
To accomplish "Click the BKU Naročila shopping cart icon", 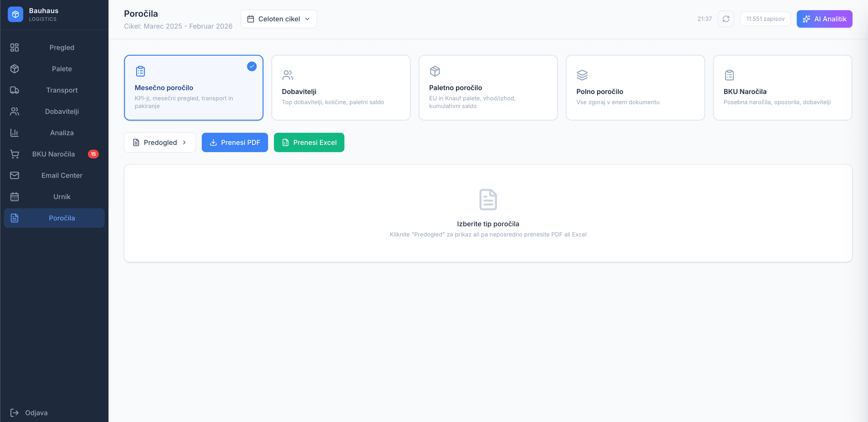I will point(15,154).
